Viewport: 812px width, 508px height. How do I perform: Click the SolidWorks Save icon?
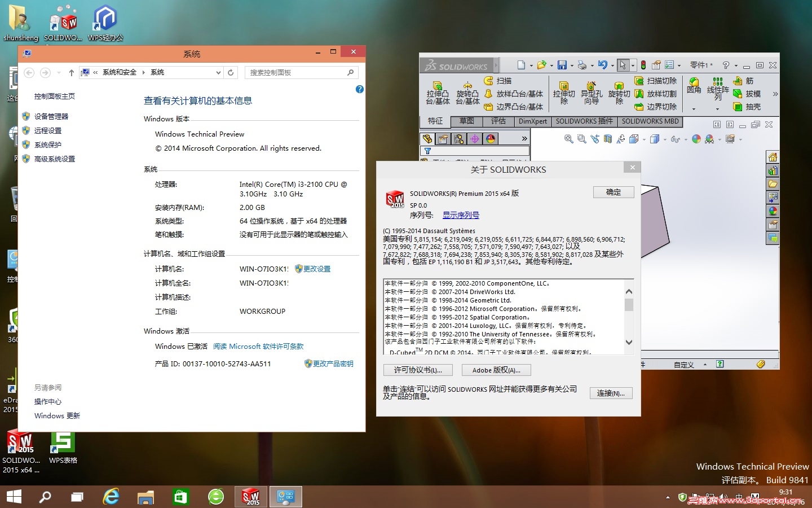click(562, 65)
